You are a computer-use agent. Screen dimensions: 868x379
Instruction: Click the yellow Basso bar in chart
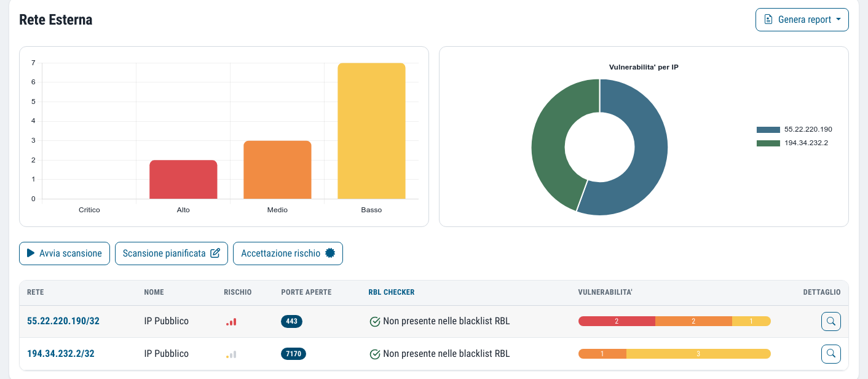coord(371,131)
